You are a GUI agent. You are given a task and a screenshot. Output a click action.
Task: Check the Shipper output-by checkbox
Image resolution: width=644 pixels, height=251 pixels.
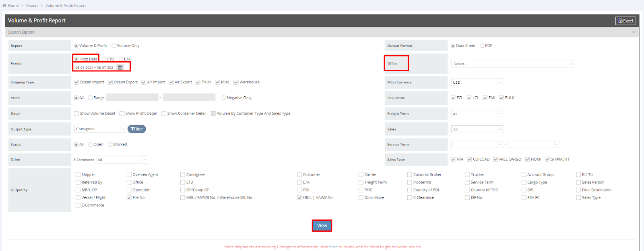click(x=78, y=175)
